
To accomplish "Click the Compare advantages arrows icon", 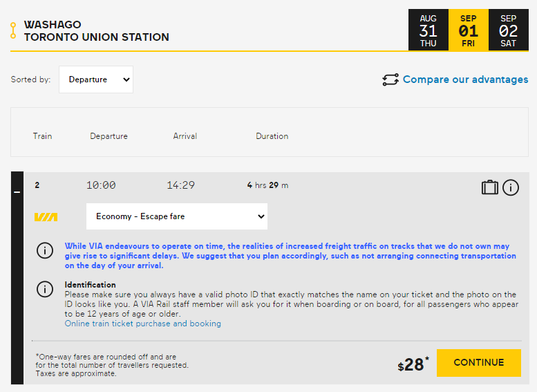I will (x=390, y=80).
